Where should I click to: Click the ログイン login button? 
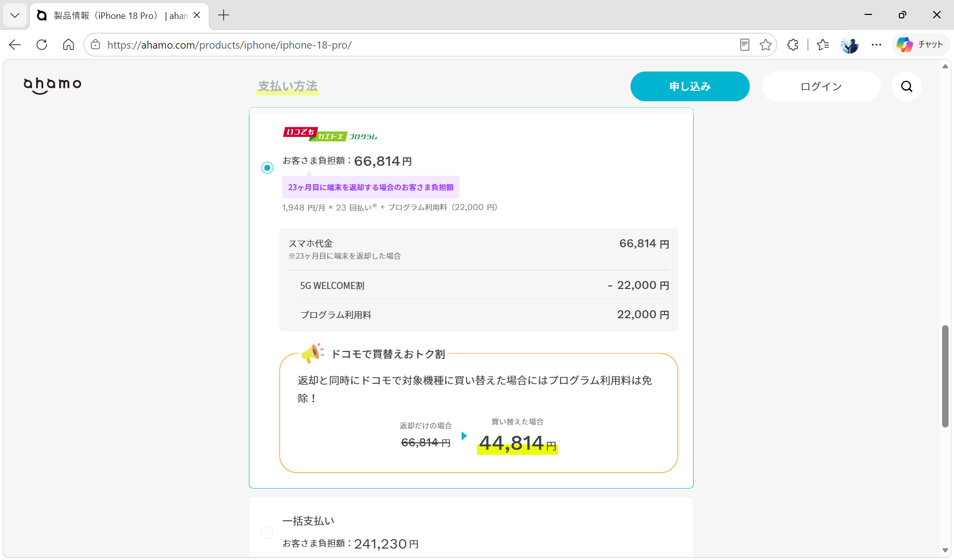tap(821, 86)
